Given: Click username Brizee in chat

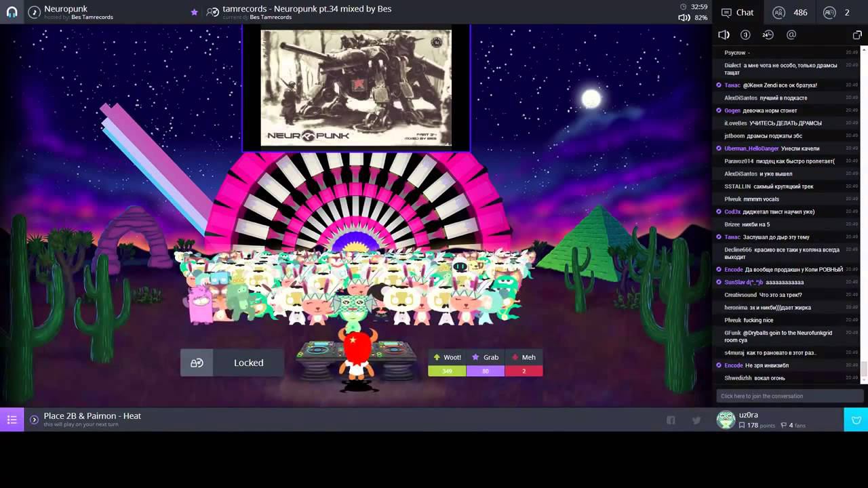Looking at the screenshot, I should tap(732, 224).
